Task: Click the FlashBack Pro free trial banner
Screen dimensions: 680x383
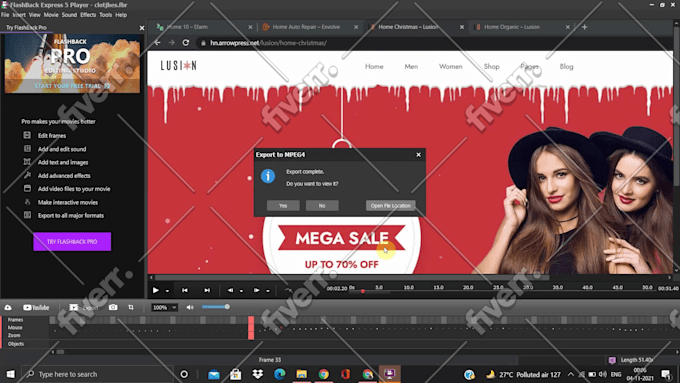Action: pyautogui.click(x=72, y=64)
